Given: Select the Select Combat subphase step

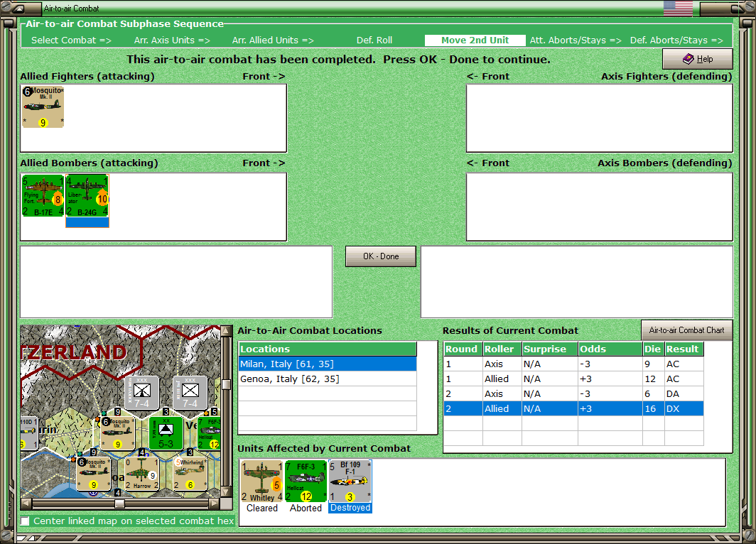Looking at the screenshot, I should [x=71, y=40].
